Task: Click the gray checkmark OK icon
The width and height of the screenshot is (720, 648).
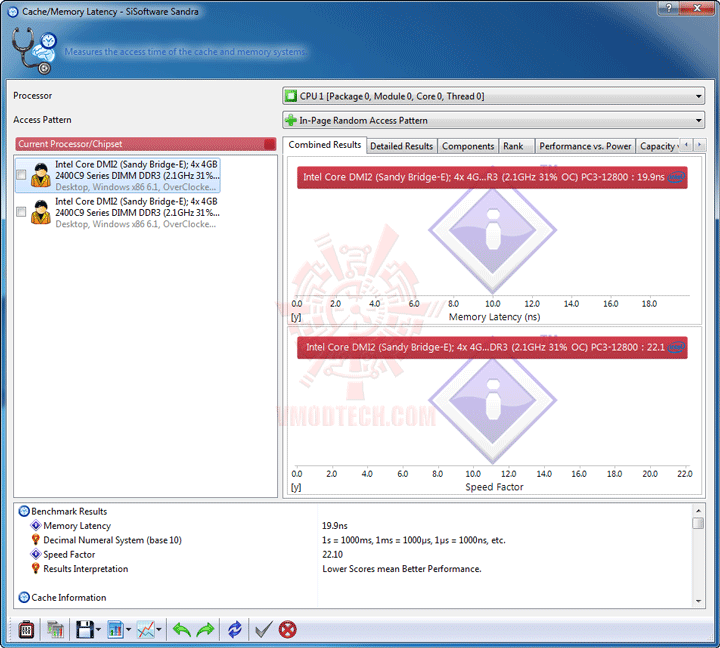Action: (x=264, y=629)
